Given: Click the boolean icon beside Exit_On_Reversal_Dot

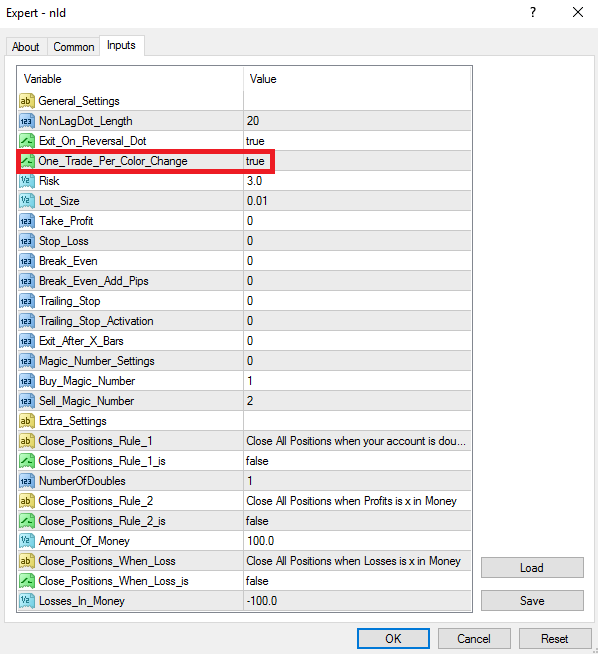Looking at the screenshot, I should [x=27, y=141].
